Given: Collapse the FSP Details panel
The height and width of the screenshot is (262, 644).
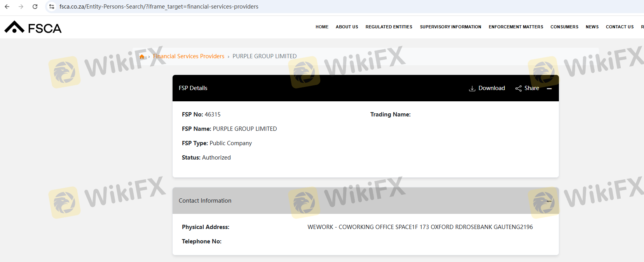Looking at the screenshot, I should 549,88.
